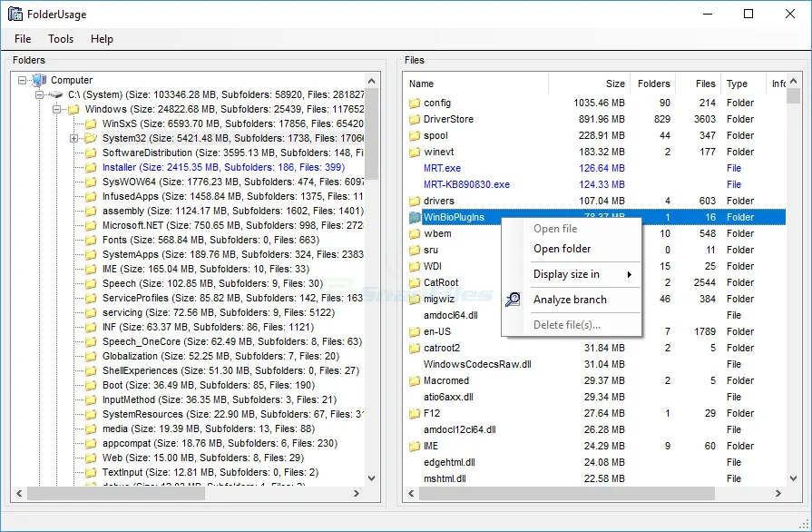Open the Help menu

pyautogui.click(x=102, y=39)
